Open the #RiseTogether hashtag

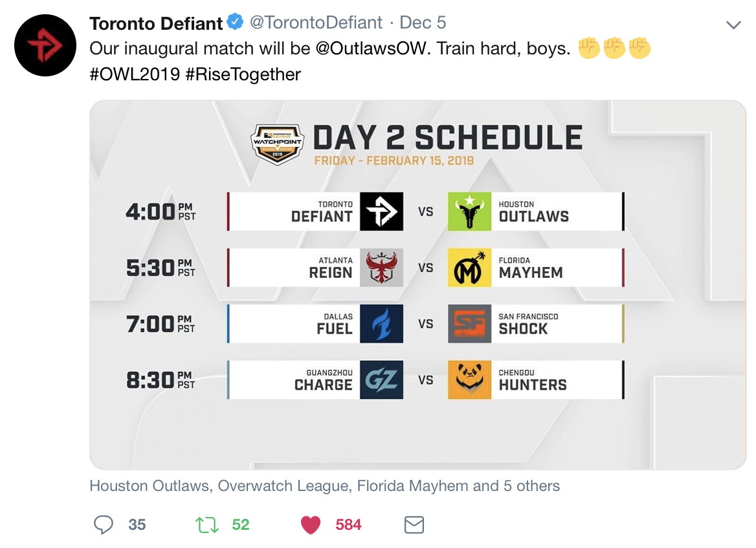[x=243, y=74]
